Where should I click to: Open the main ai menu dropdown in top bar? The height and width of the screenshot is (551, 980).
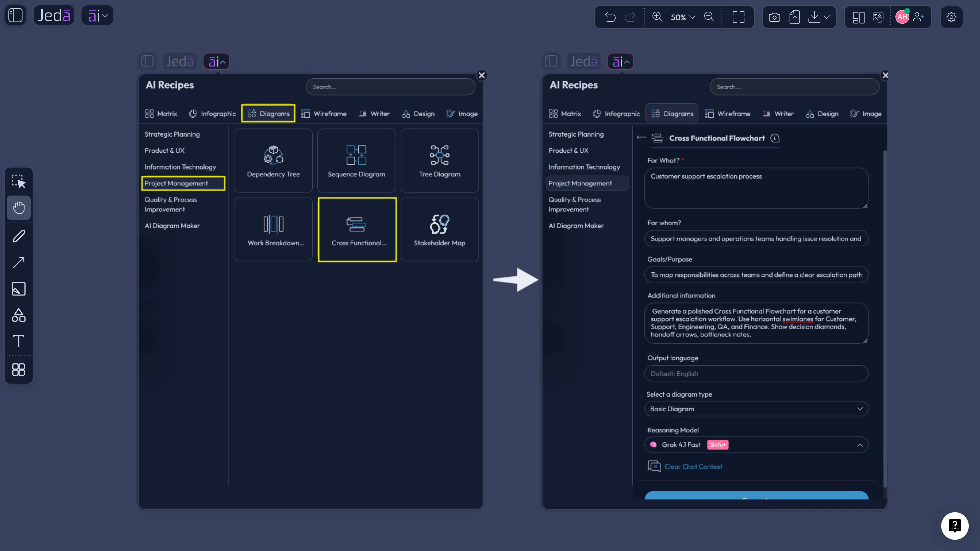pos(98,16)
